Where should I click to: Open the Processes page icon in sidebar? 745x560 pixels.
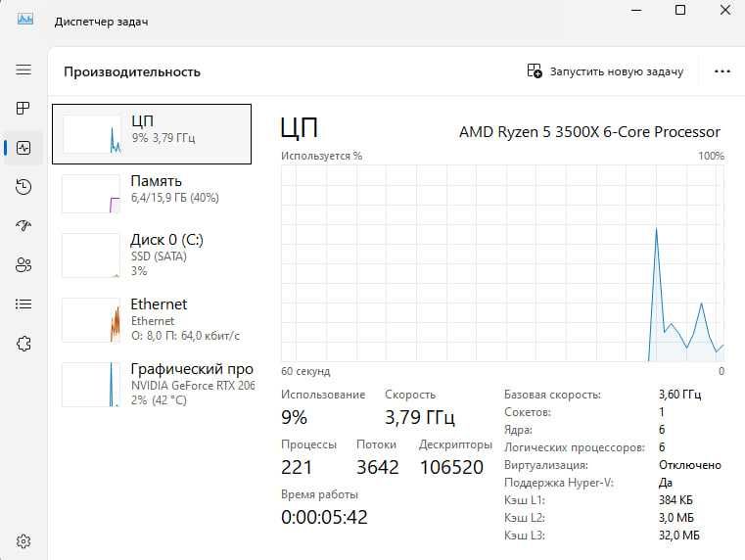(x=23, y=109)
